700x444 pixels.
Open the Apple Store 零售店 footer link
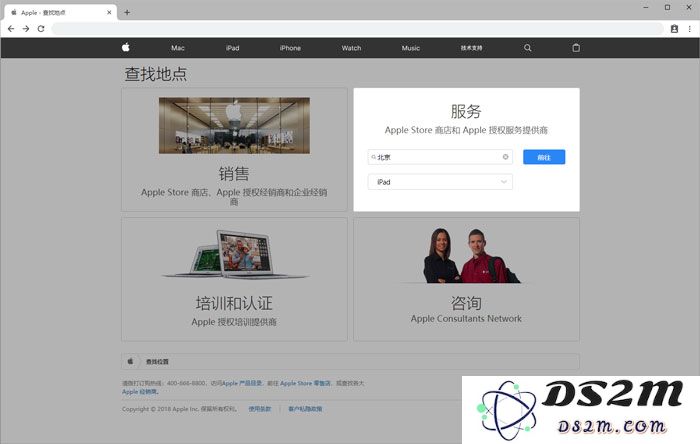[x=305, y=383]
